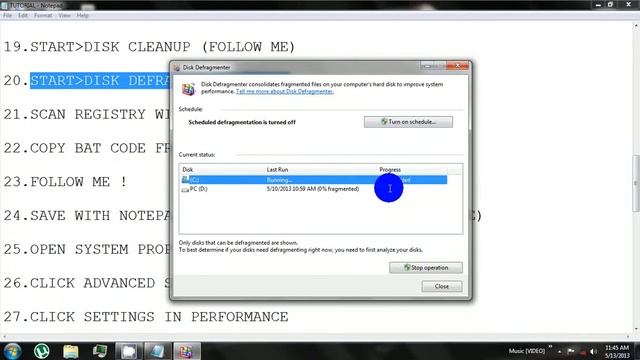Open File Explorer folder icon on taskbar

tap(71, 351)
